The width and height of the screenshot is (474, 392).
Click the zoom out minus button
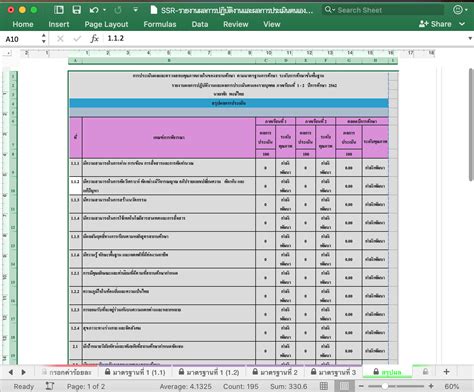click(x=361, y=386)
